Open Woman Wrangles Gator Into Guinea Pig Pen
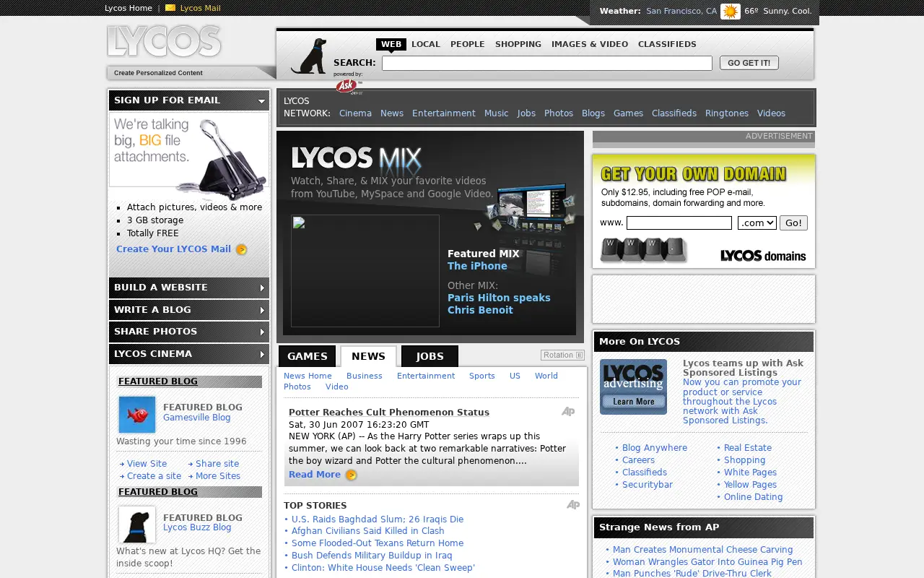Screen dimensions: 924x578 click(707, 562)
